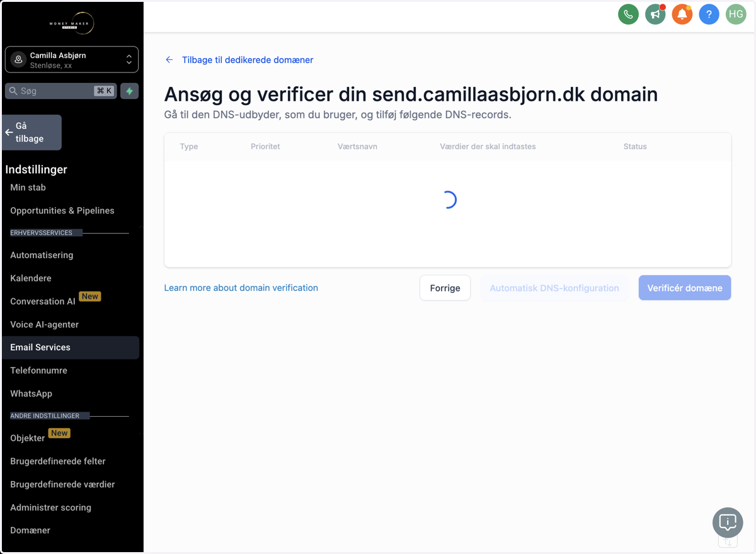The width and height of the screenshot is (756, 554).
Task: Open the chat feedback bubble icon
Action: pos(728,523)
